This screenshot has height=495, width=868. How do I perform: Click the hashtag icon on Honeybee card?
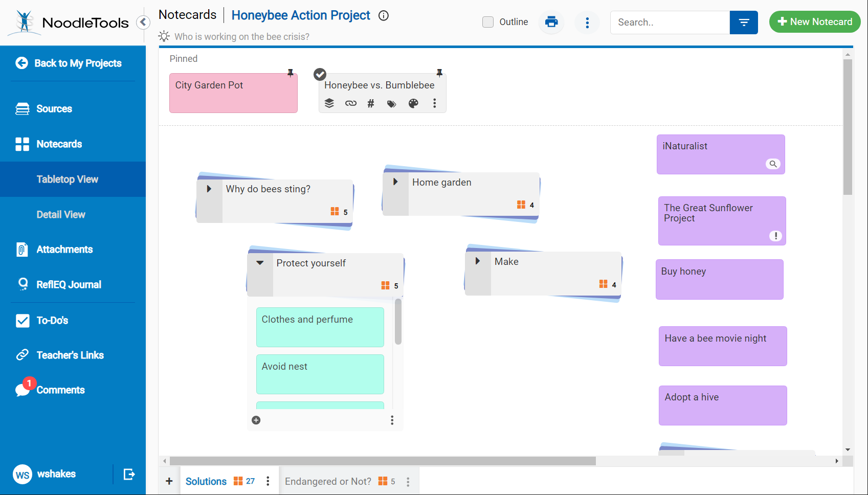(371, 104)
